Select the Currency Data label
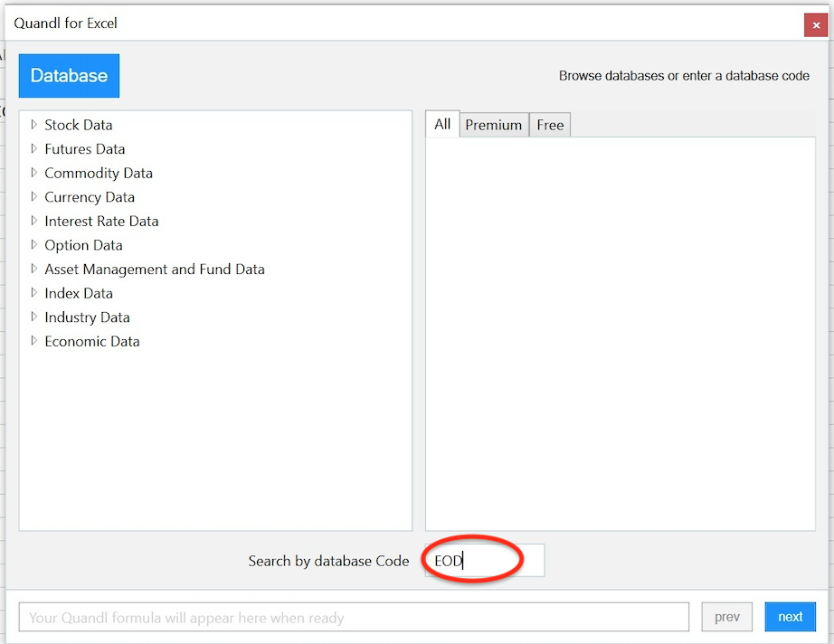834x644 pixels. [x=90, y=197]
